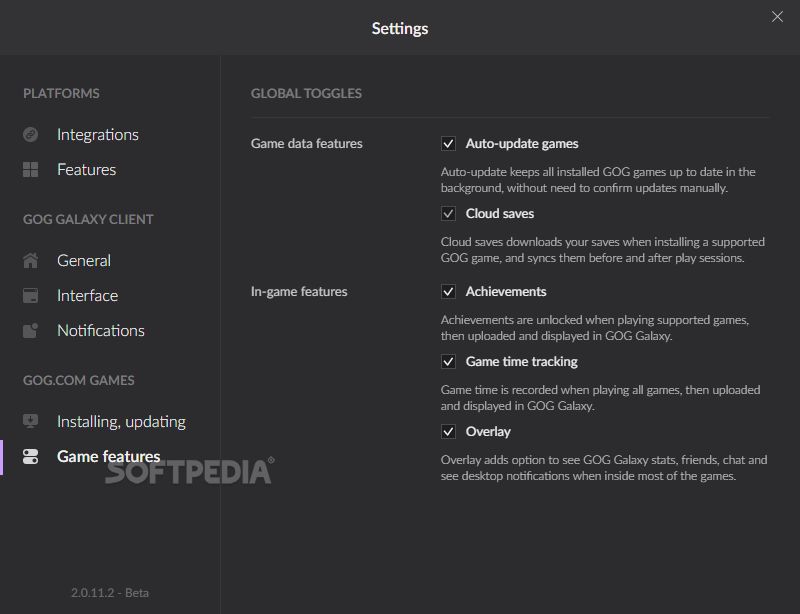Select Game features in the sidebar
This screenshot has height=614, width=800.
(x=109, y=456)
